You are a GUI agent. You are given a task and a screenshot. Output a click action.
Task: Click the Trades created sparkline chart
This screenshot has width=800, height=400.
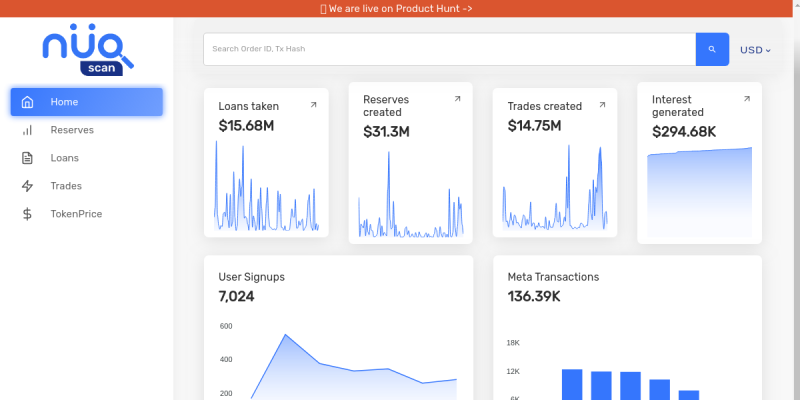pos(555,187)
